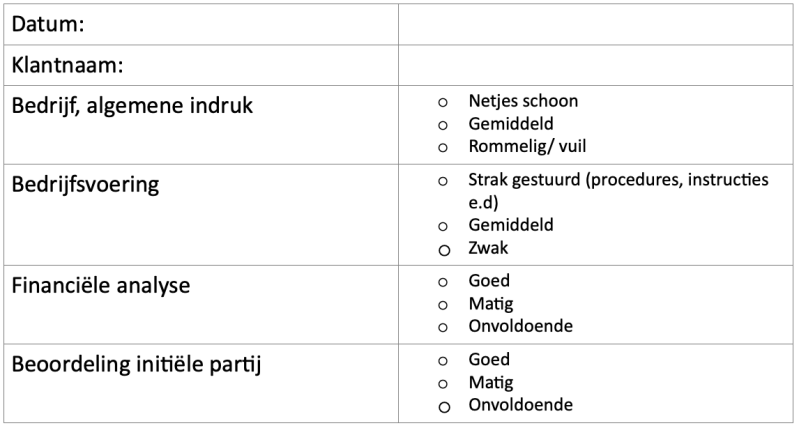Select 'Goed' for Financiële analyse
Image resolution: width=799 pixels, height=428 pixels.
[x=443, y=283]
